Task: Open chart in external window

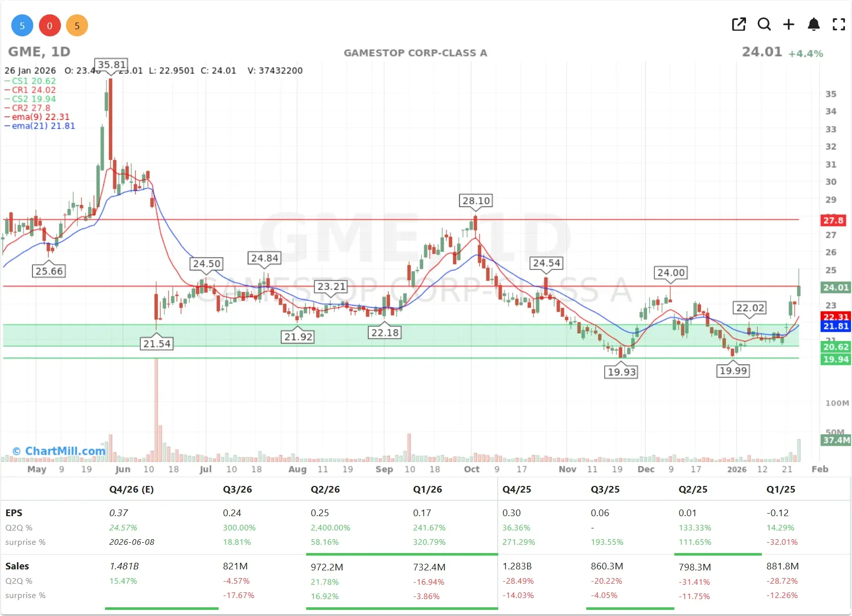Action: coord(739,24)
